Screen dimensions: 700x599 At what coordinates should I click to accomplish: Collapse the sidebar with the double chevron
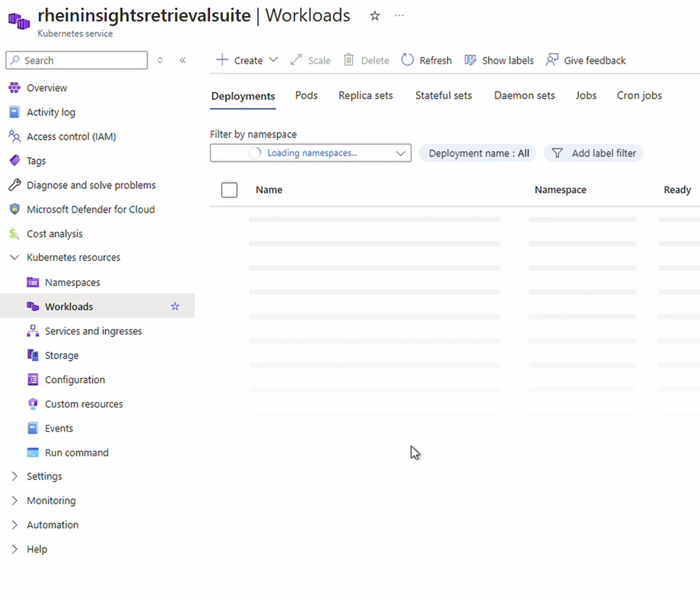(x=183, y=60)
